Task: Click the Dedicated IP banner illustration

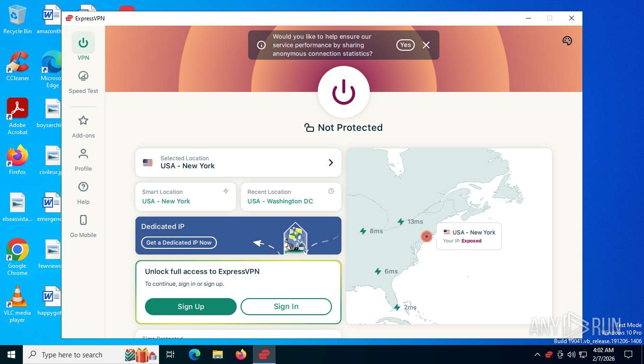Action: coord(295,238)
